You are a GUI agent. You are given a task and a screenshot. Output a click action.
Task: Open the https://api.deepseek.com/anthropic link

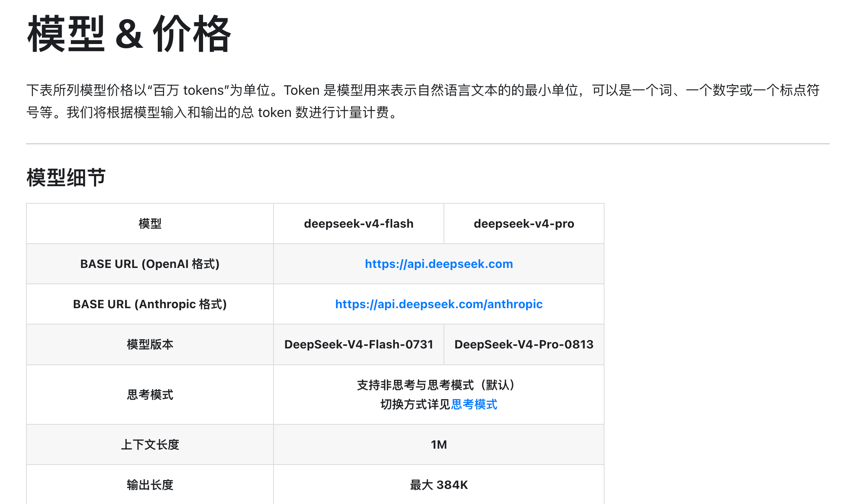click(439, 304)
